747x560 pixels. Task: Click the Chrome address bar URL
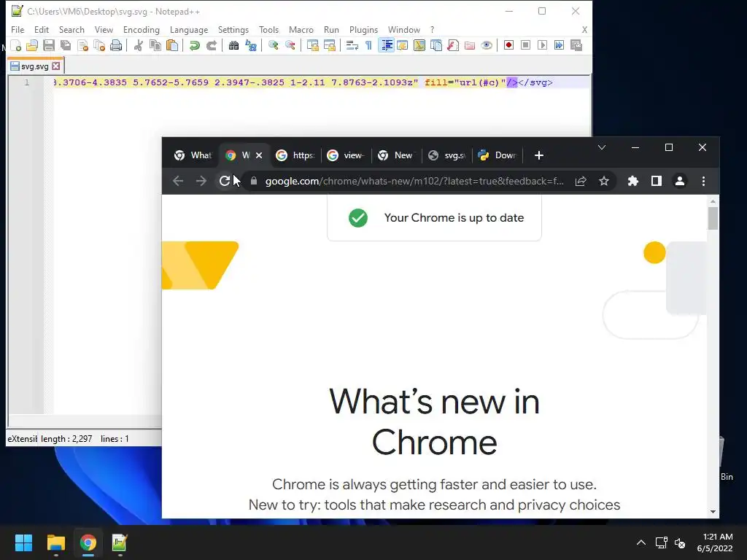click(x=414, y=181)
